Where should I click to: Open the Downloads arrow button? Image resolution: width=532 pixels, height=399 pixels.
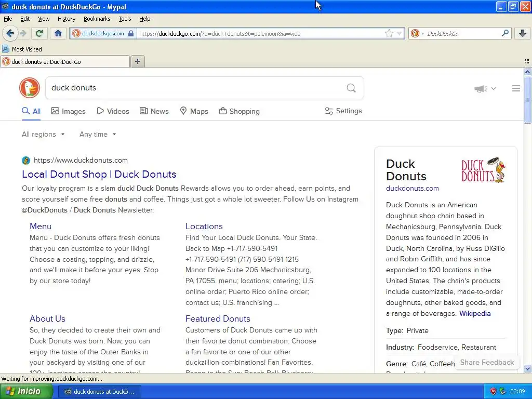[523, 33]
